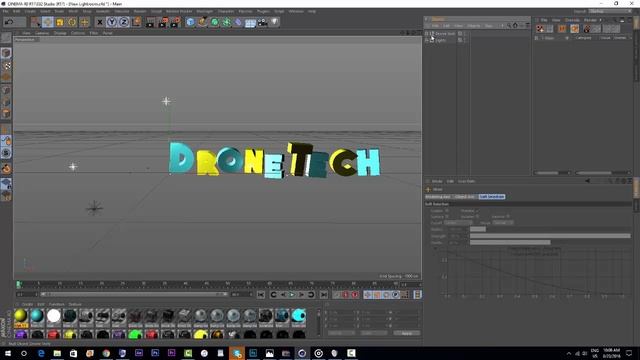Select Drone Tech in Object Manager
This screenshot has width=640, height=360.
click(445, 33)
